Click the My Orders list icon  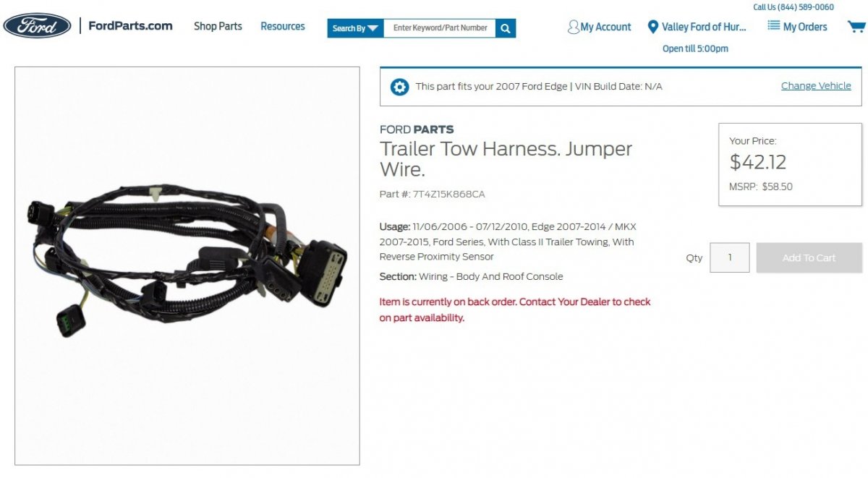773,26
